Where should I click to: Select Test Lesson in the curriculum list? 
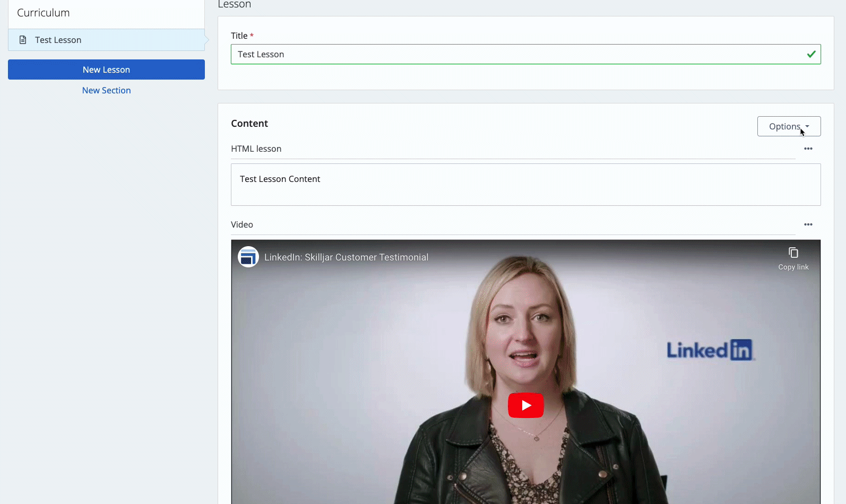[106, 40]
